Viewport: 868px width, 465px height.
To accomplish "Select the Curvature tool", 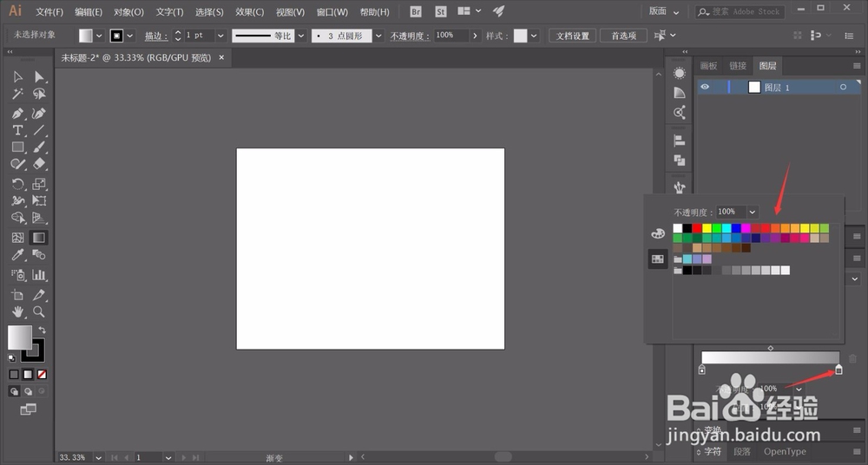I will [x=39, y=114].
